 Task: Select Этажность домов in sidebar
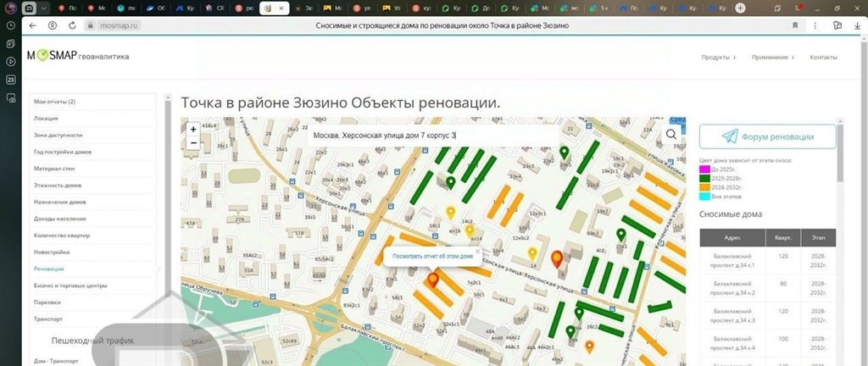point(58,185)
